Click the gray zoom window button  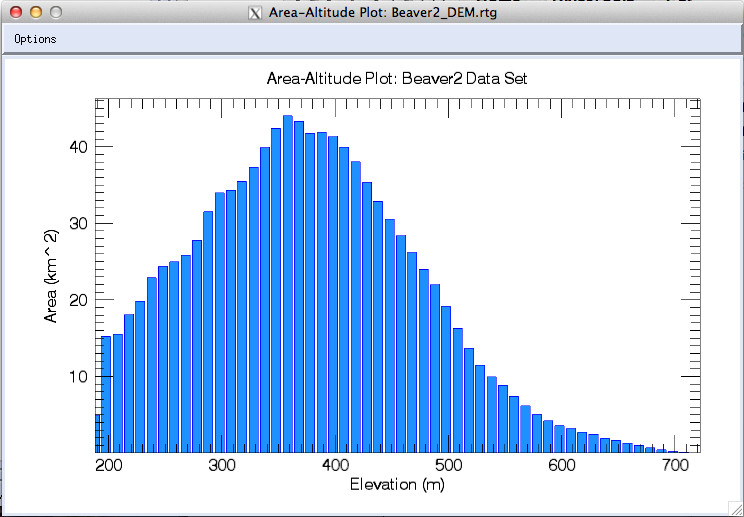coord(55,13)
